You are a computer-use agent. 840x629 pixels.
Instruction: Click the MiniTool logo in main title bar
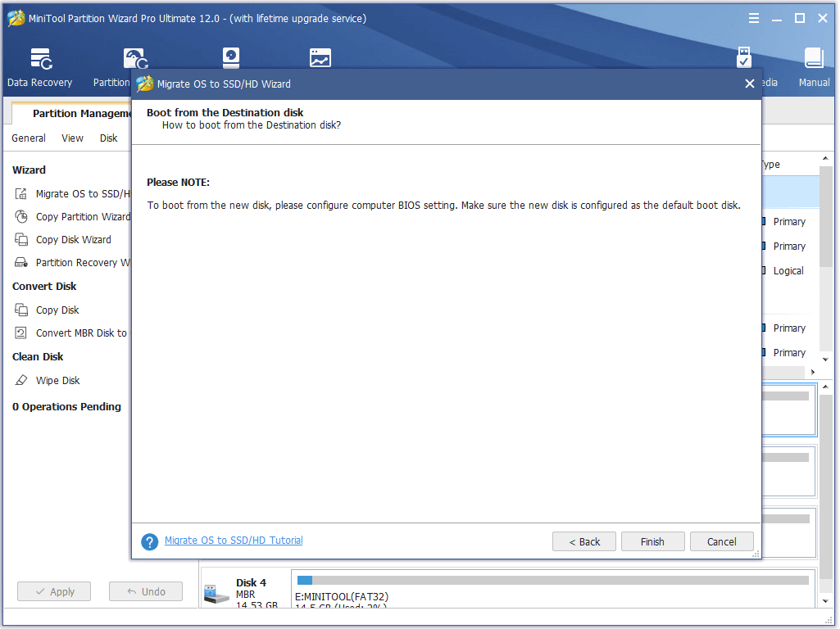16,18
